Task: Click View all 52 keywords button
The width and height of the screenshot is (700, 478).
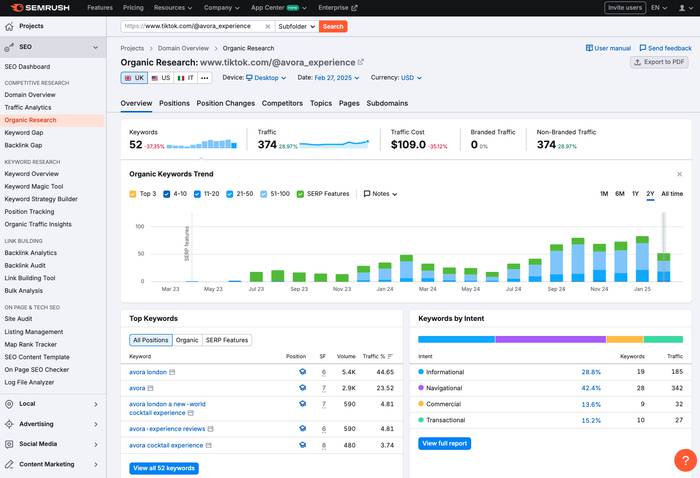Action: 164,468
